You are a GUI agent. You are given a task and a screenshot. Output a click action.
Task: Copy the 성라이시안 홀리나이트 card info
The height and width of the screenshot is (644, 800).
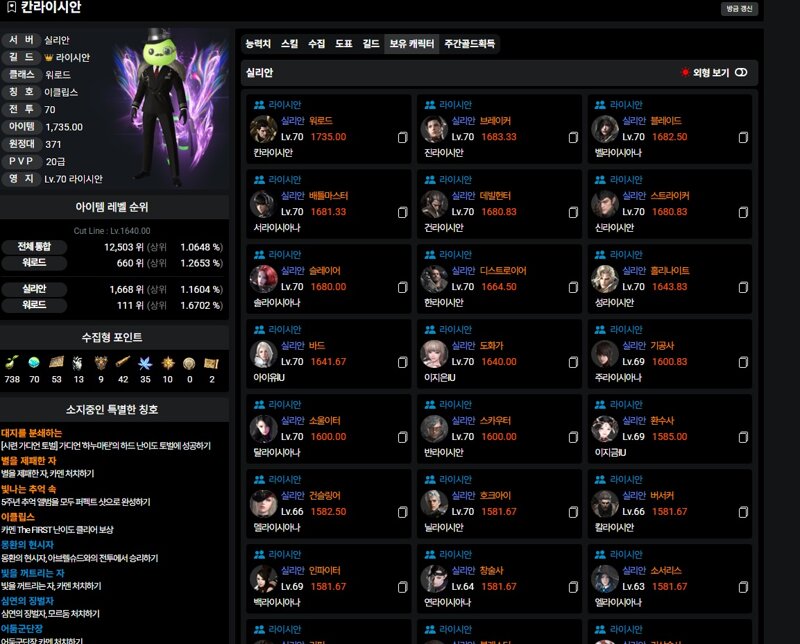click(743, 287)
